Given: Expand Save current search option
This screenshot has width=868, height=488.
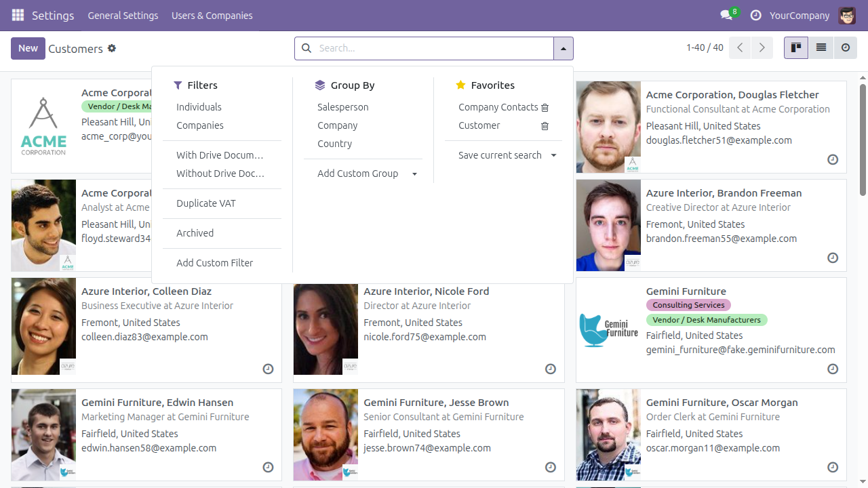Looking at the screenshot, I should (x=507, y=155).
